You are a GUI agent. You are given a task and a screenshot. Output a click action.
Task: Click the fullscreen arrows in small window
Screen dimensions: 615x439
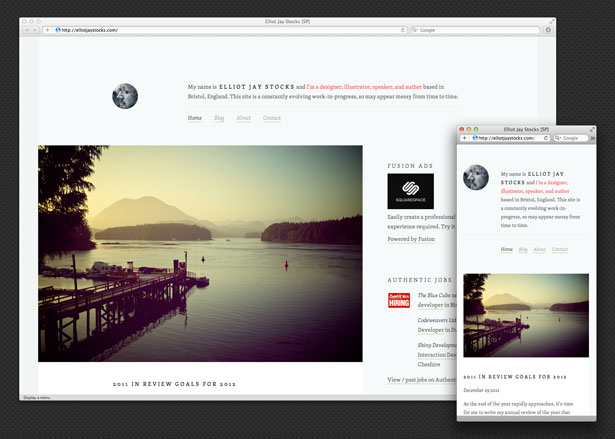tap(592, 129)
